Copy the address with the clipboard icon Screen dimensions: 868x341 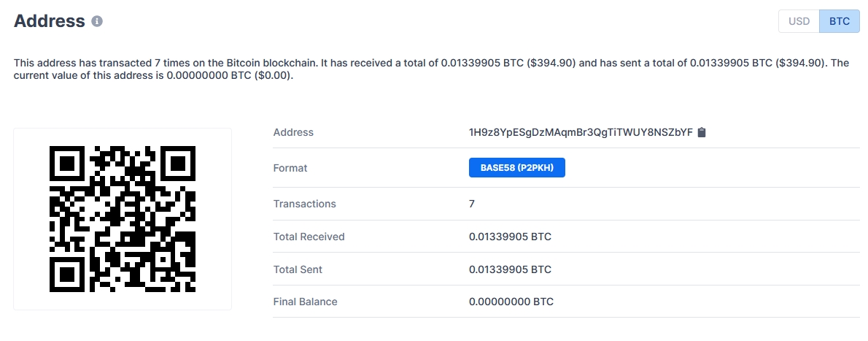click(702, 132)
